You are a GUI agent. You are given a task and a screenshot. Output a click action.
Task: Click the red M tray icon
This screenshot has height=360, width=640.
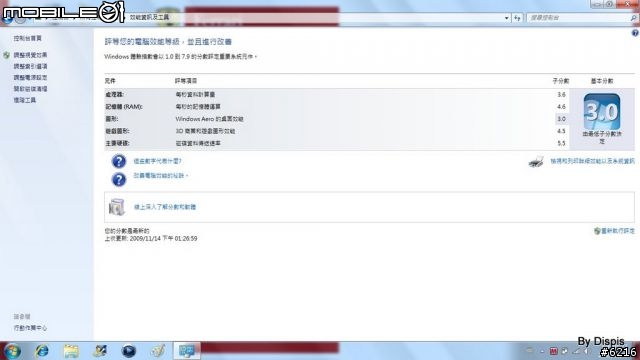pos(553,351)
